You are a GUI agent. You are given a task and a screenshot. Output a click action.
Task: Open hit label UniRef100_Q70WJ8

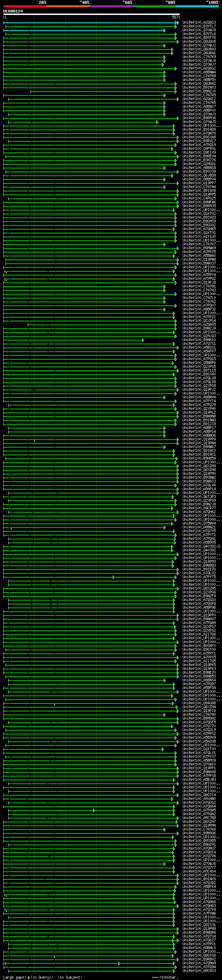click(199, 30)
